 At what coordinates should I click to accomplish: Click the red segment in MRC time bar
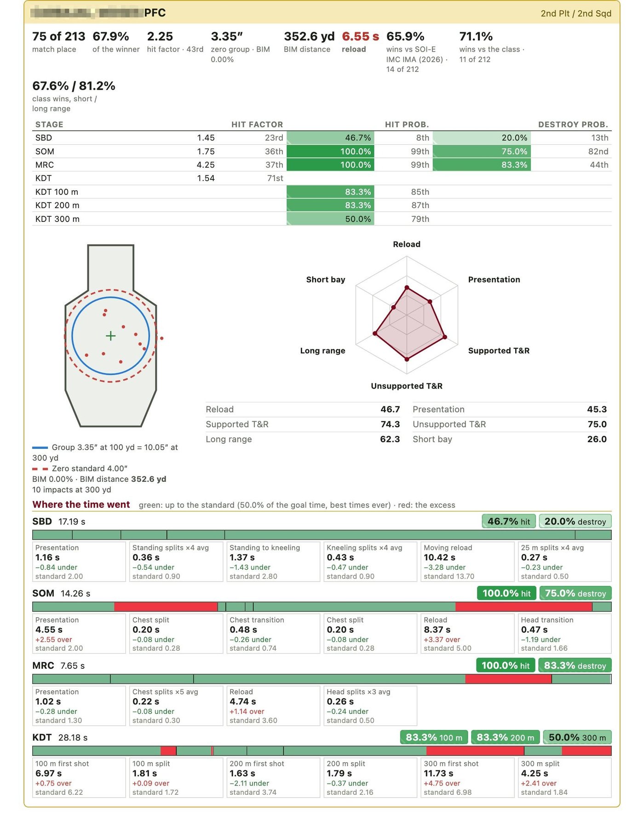[508, 679]
